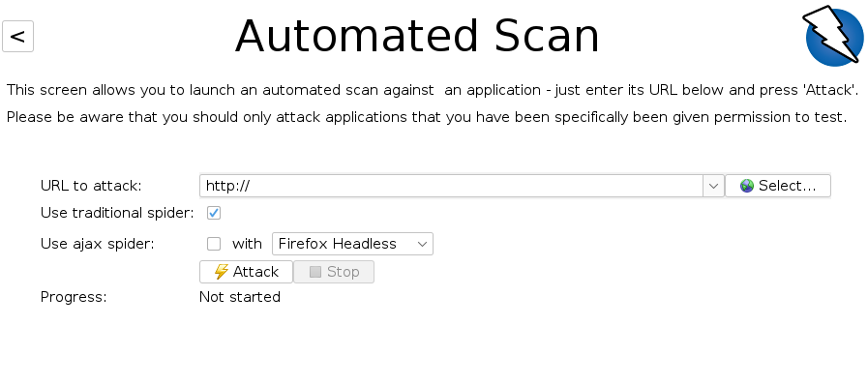Click the 'Not started' progress status
The height and width of the screenshot is (386, 868).
[x=240, y=297]
